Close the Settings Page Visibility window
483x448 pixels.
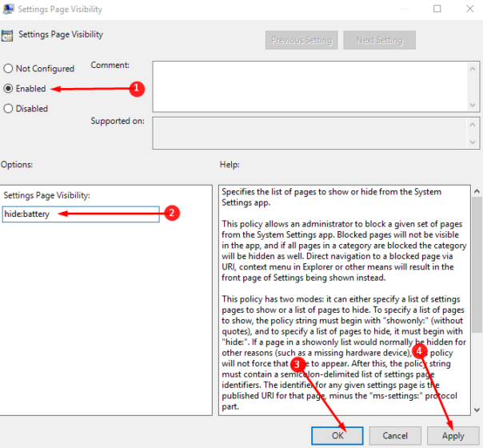[x=469, y=9]
